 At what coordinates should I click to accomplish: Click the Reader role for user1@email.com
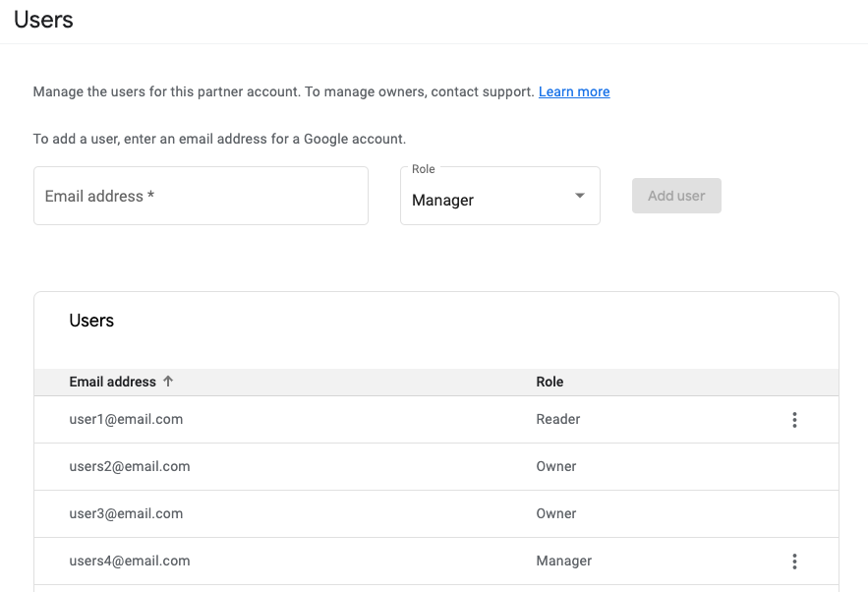[x=557, y=419]
